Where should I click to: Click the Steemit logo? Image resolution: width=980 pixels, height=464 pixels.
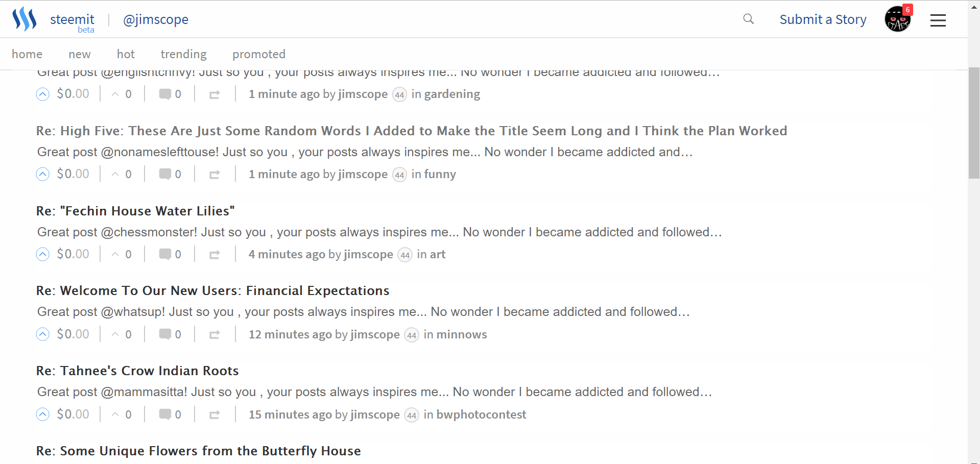pos(24,18)
